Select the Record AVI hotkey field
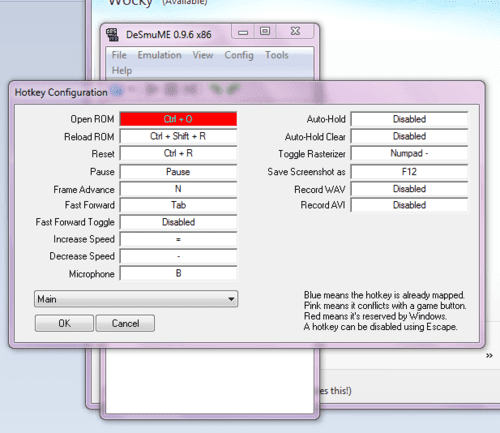The image size is (500, 433). pyautogui.click(x=409, y=205)
